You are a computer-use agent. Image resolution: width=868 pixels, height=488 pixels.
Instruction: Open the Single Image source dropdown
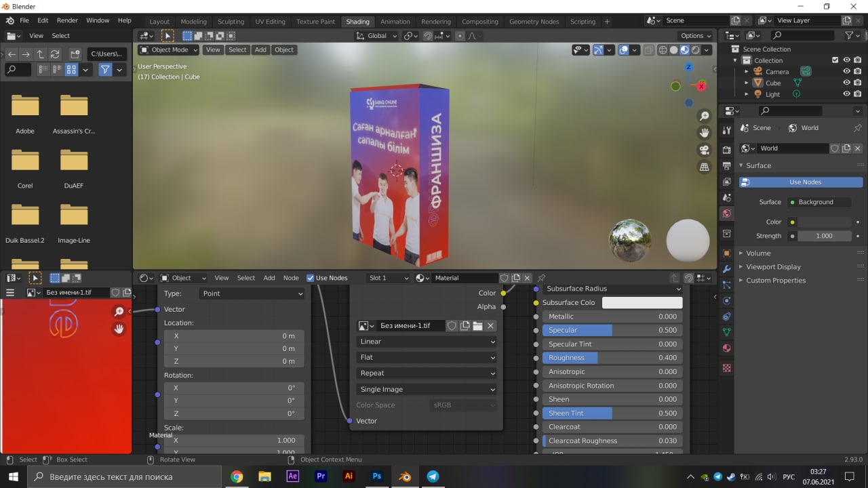[427, 389]
